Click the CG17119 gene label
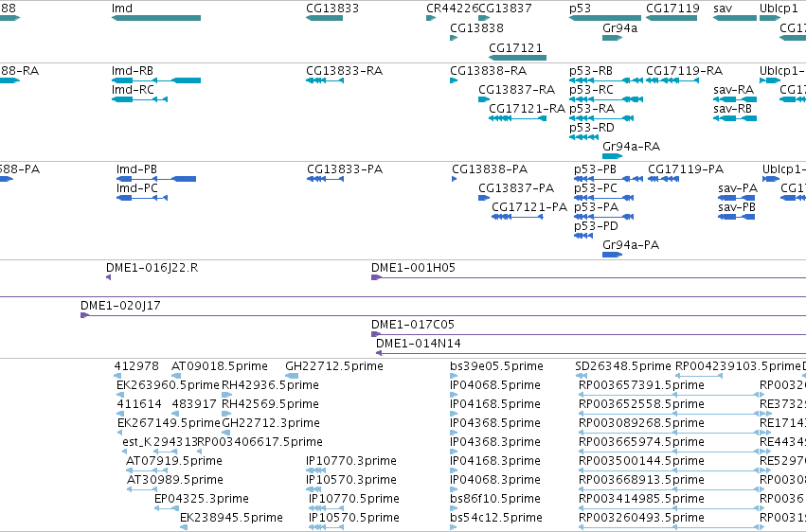The height and width of the screenshot is (532, 806). (x=672, y=9)
